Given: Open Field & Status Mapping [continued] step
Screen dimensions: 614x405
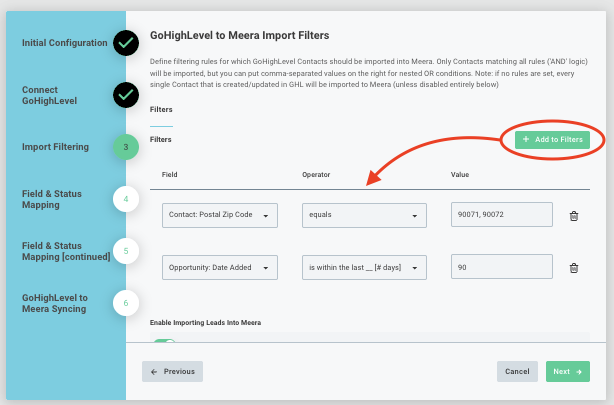Looking at the screenshot, I should tap(66, 251).
